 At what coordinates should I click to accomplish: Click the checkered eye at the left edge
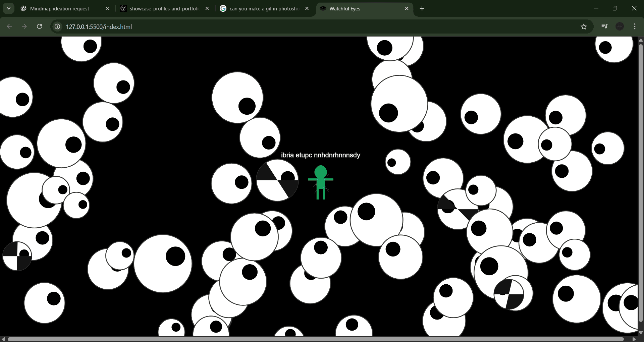[x=17, y=256]
